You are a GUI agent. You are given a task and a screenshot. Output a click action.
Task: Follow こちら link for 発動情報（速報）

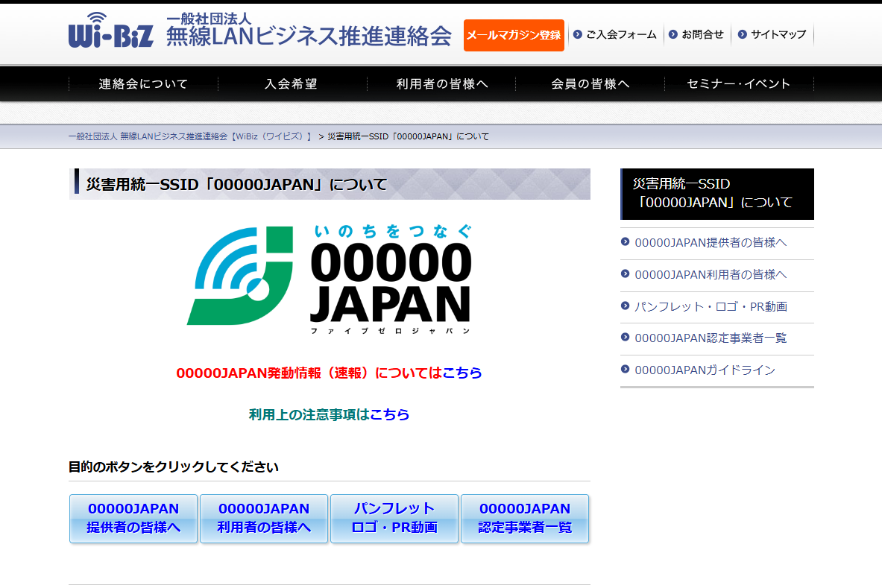coord(462,373)
